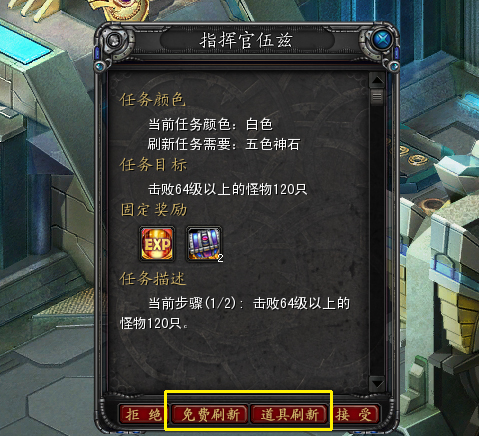Click the 固定奖励 section heading
This screenshot has height=436, width=479.
point(153,210)
